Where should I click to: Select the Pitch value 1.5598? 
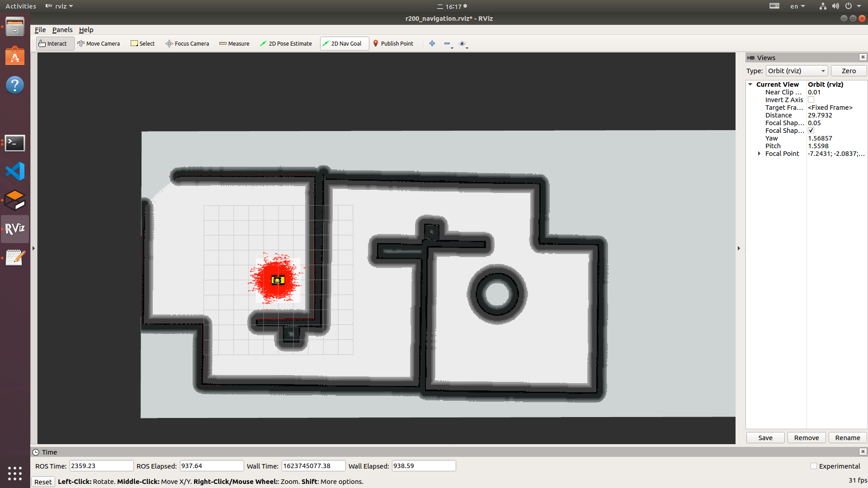point(818,146)
